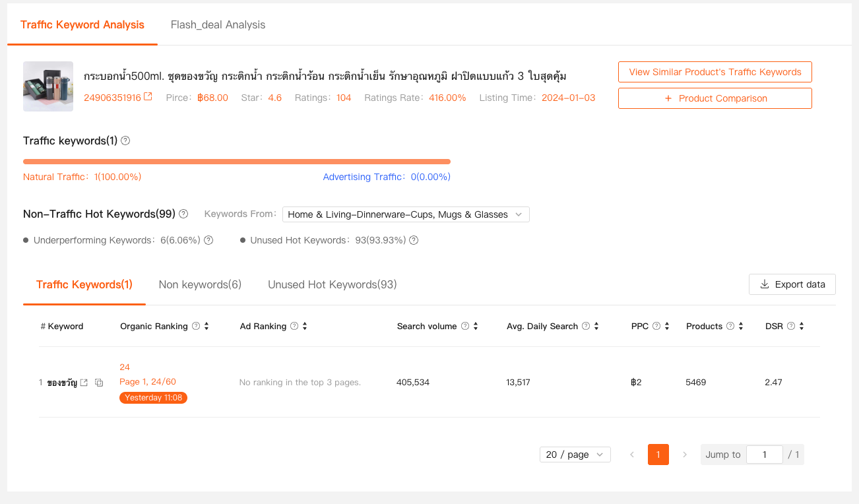This screenshot has height=504, width=859.
Task: Open the Keywords From category dropdown
Action: (x=406, y=214)
